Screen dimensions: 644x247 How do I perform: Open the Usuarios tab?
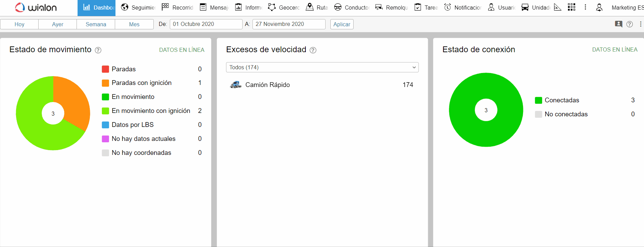[x=502, y=8]
